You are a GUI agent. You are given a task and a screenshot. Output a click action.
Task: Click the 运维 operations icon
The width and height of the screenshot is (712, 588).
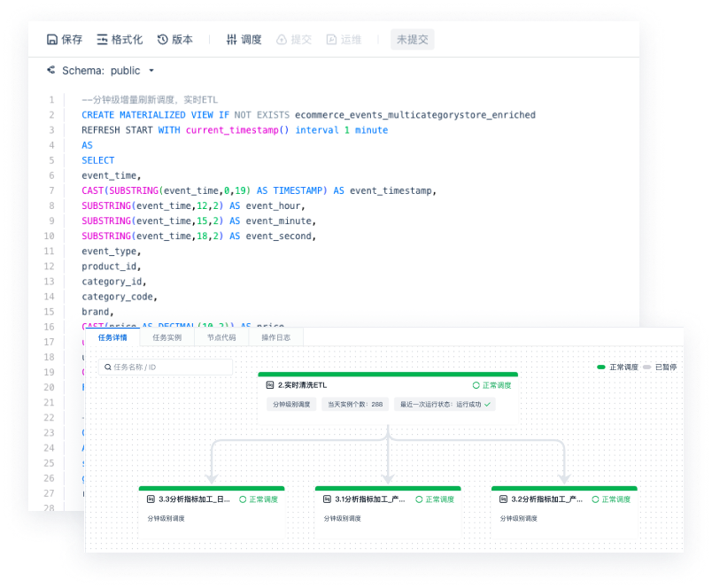click(x=331, y=40)
